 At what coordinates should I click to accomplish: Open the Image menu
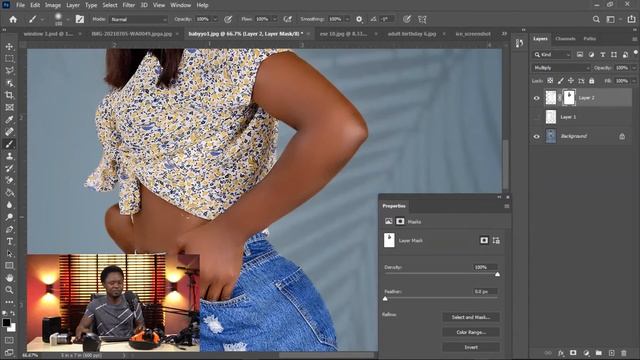pyautogui.click(x=53, y=5)
